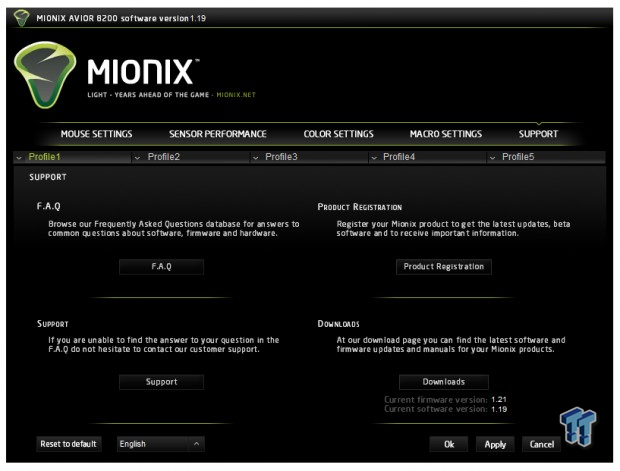Switch to Profile5
This screenshot has height=471, width=620.
click(x=518, y=157)
